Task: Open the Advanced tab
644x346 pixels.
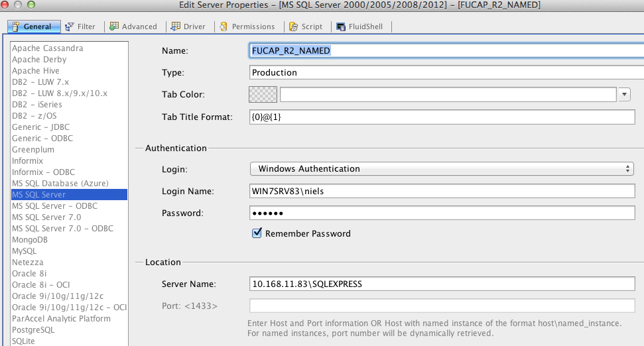Action: pos(133,27)
